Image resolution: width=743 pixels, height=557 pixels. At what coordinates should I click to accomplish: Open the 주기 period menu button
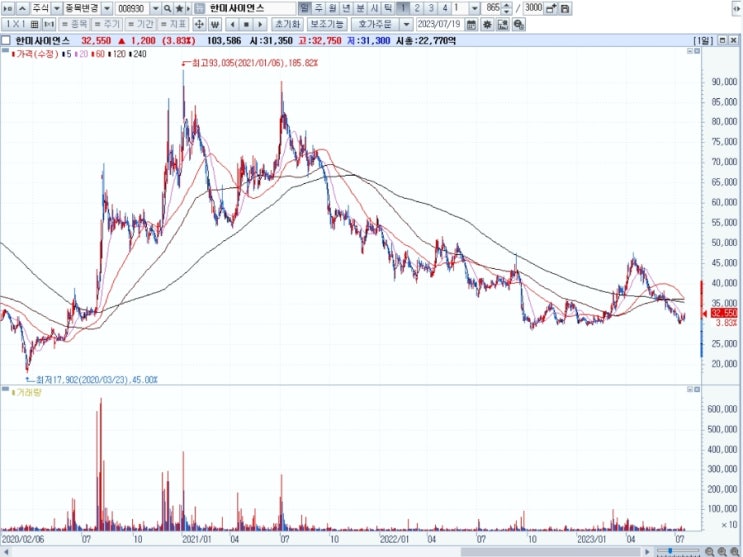click(x=107, y=24)
